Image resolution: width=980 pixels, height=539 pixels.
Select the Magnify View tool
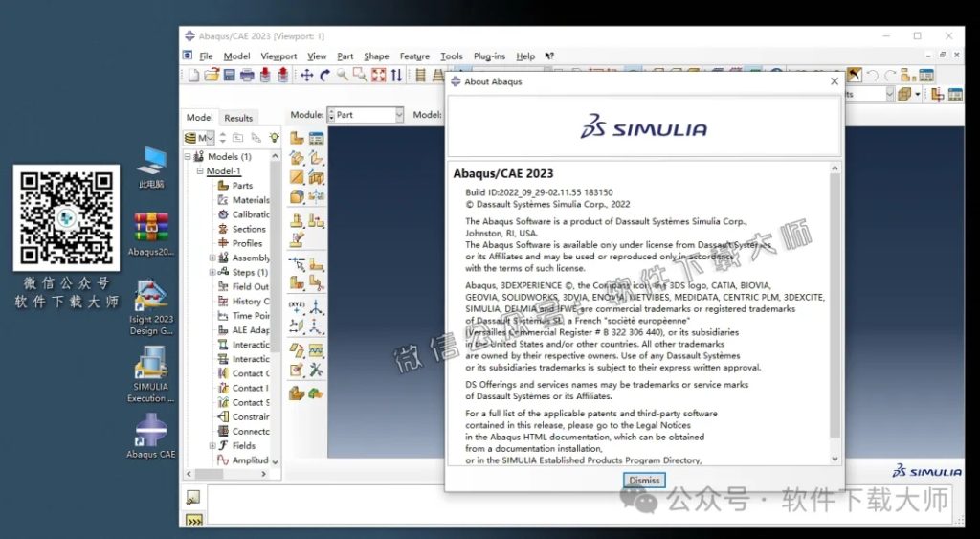click(343, 76)
